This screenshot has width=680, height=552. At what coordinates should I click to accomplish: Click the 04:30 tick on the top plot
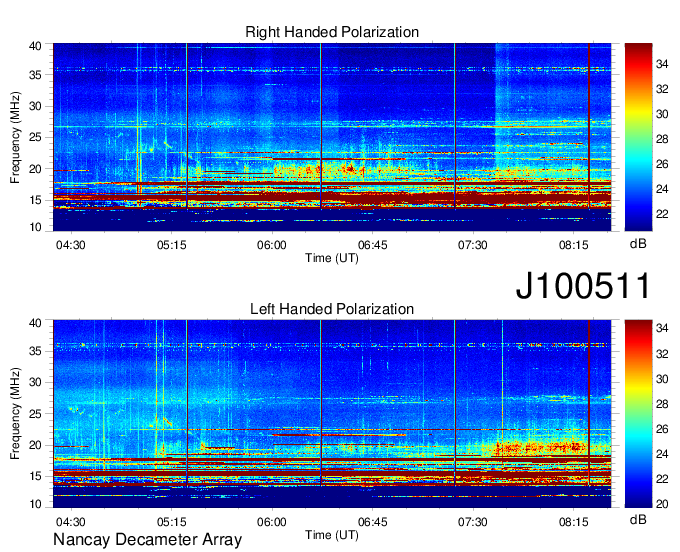71,245
